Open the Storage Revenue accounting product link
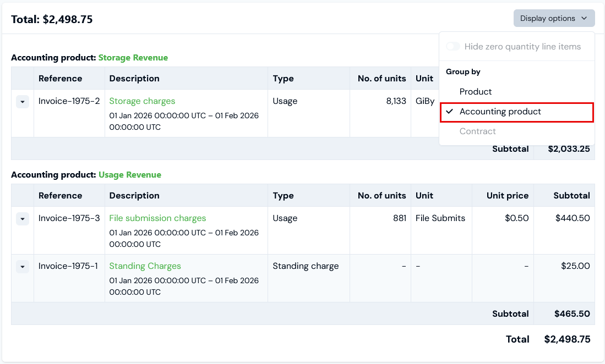 133,58
